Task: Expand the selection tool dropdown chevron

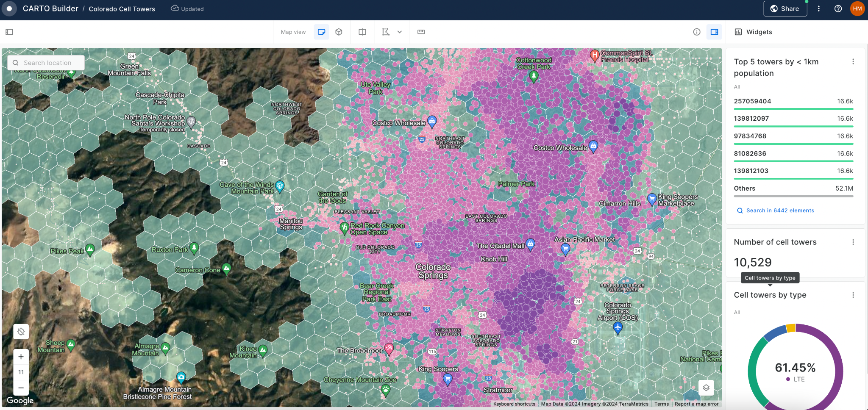Action: click(x=400, y=32)
